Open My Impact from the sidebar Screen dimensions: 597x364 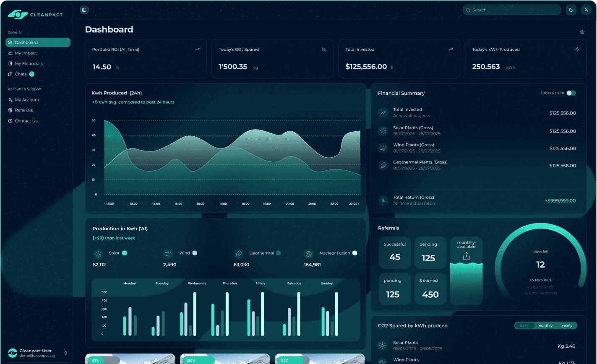[x=26, y=53]
